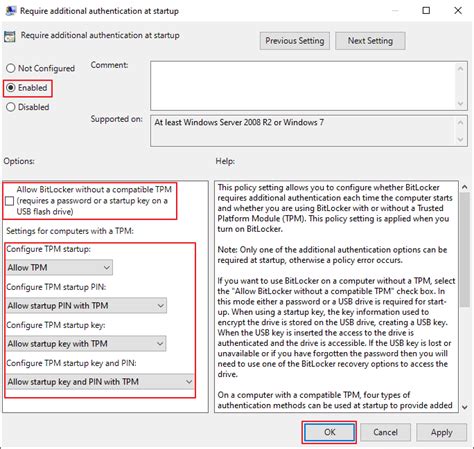Viewport: 474px width, 449px height.
Task: Click the Supported on text field
Action: (x=303, y=131)
